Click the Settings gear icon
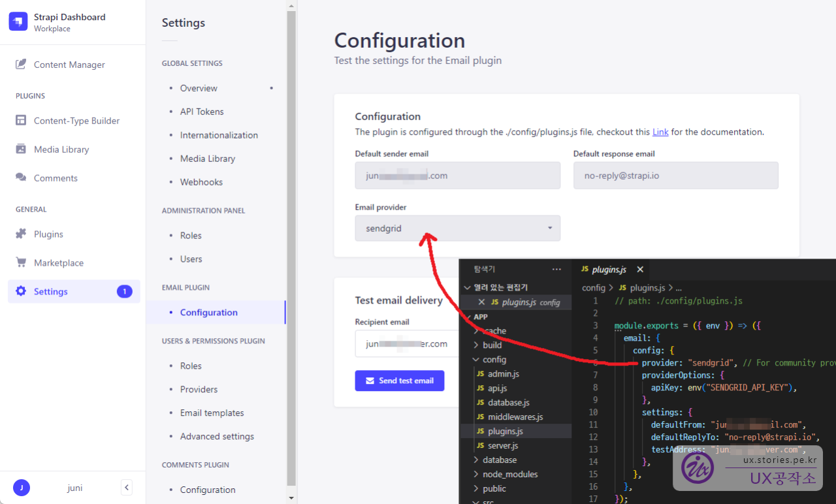 pos(21,291)
